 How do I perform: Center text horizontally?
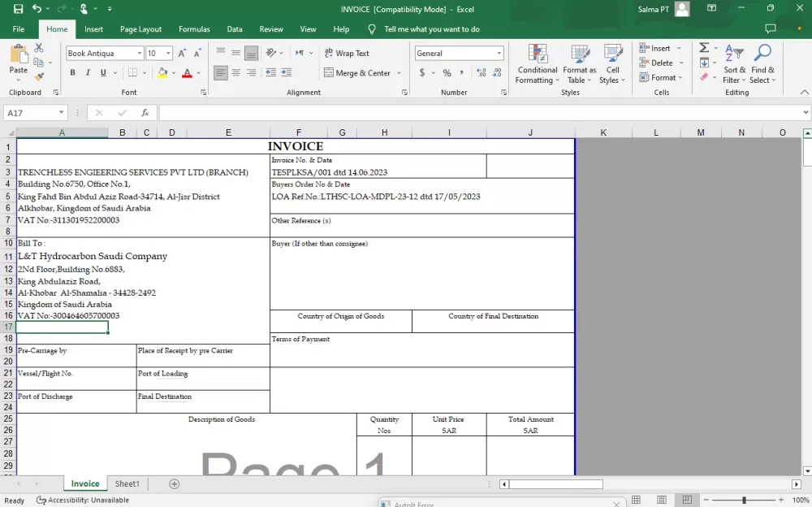point(236,72)
